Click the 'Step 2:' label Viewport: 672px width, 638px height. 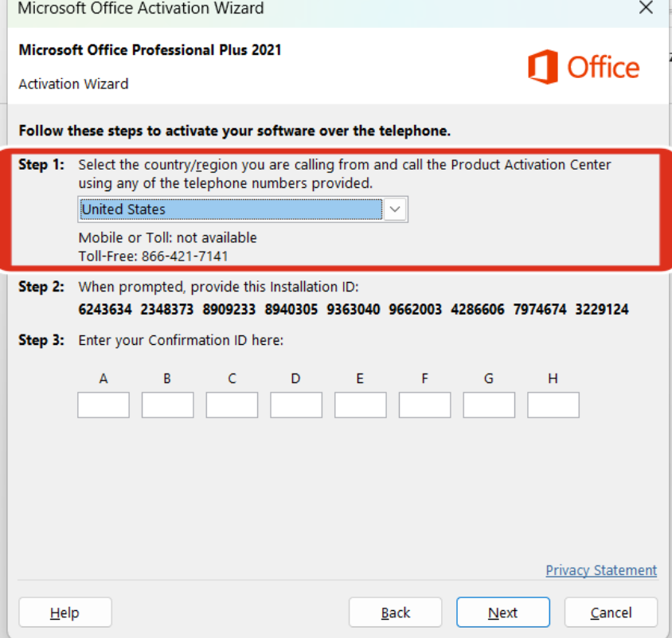(41, 287)
